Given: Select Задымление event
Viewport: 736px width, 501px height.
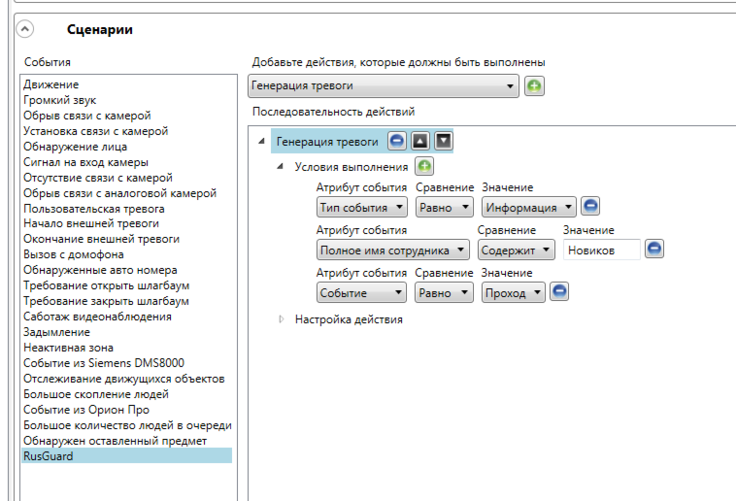Looking at the screenshot, I should tap(57, 332).
